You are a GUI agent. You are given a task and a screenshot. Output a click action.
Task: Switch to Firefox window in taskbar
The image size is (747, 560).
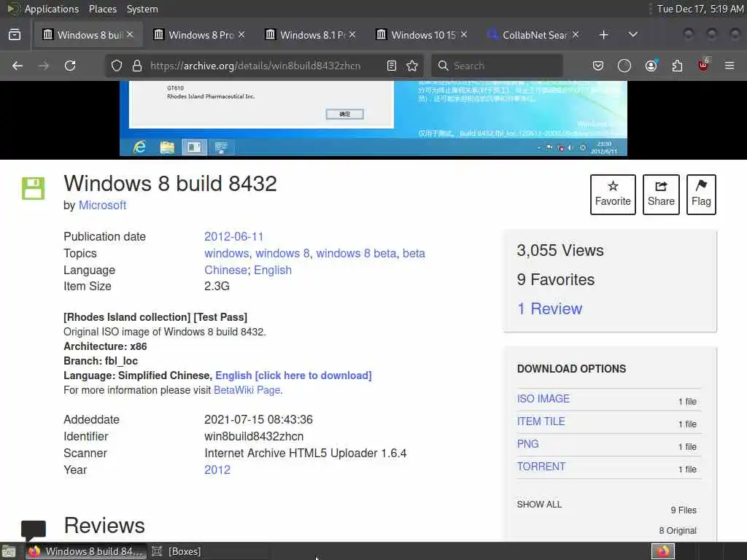86,551
